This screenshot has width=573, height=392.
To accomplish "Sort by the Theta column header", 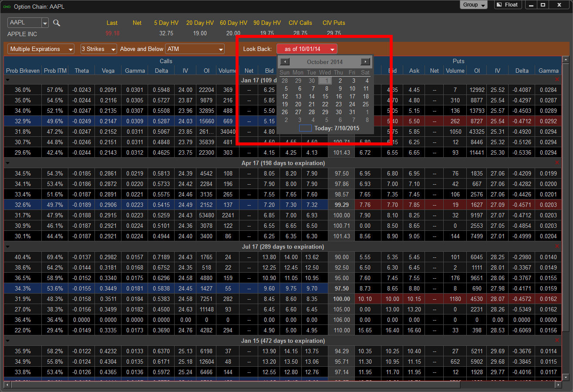I will pos(81,71).
